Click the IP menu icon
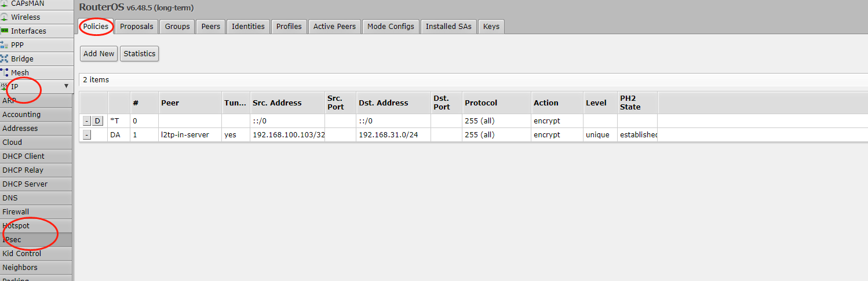This screenshot has height=281, width=868. point(5,86)
